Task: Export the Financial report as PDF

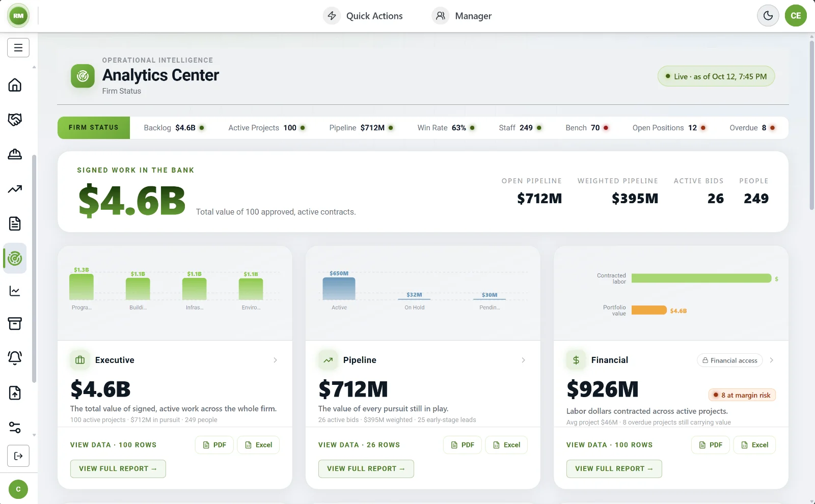Action: pos(711,445)
